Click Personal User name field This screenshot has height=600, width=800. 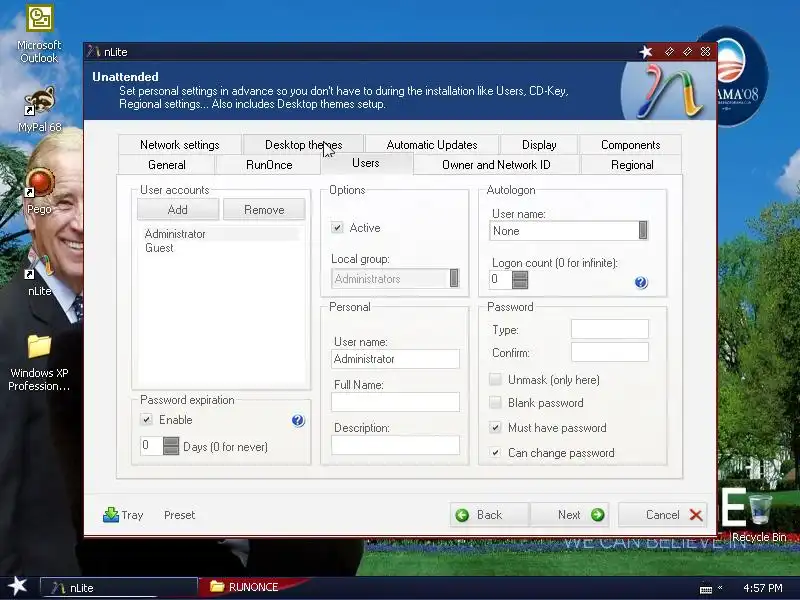coord(395,359)
